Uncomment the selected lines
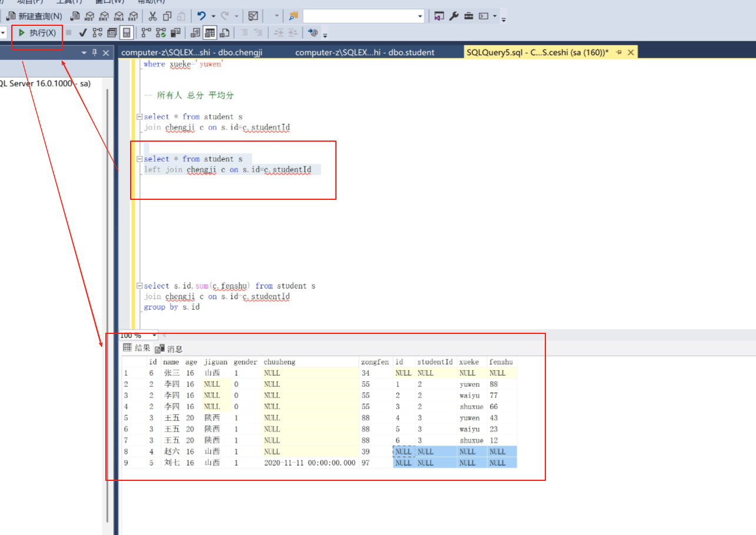Viewport: 756px width, 535px height. (x=258, y=33)
